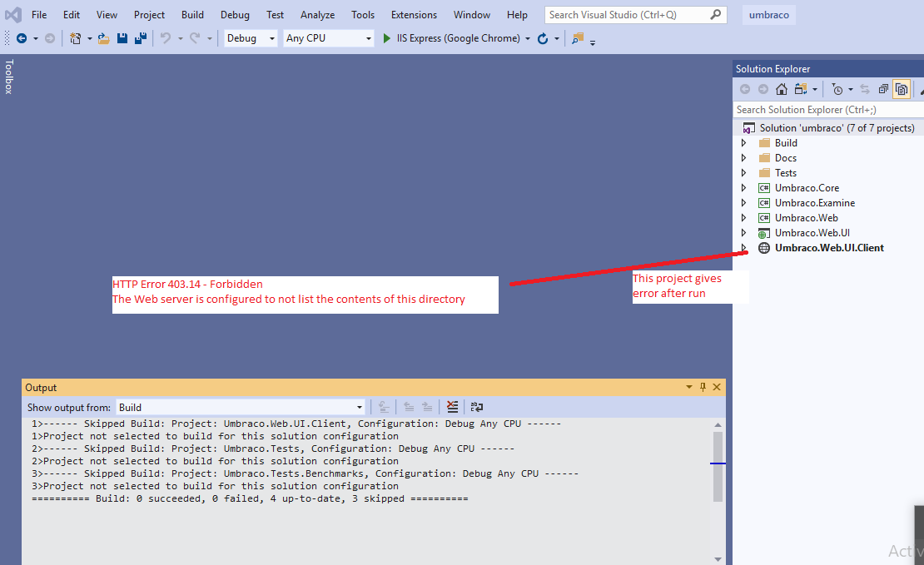Select Solution 'umbraco' root node
The image size is (924, 565).
[837, 128]
